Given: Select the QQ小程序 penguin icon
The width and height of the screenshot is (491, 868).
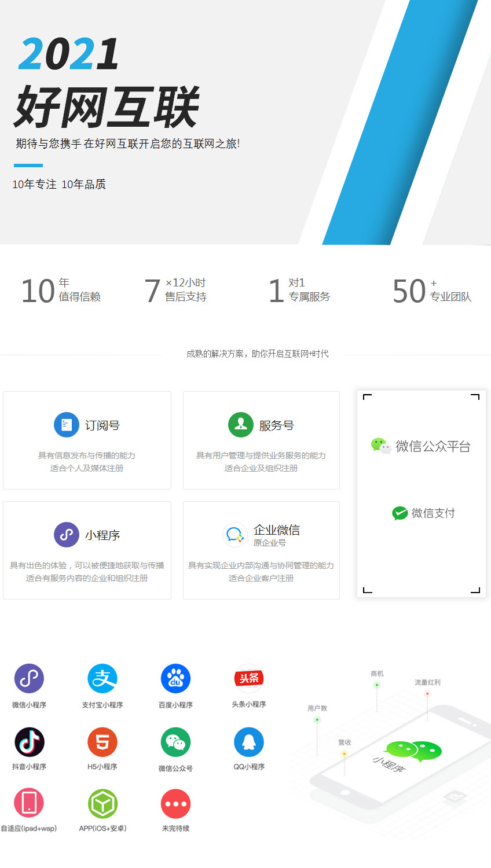Looking at the screenshot, I should [249, 742].
